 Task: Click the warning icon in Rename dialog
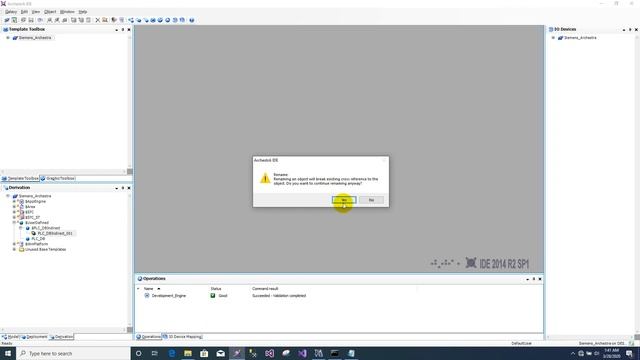pyautogui.click(x=265, y=178)
